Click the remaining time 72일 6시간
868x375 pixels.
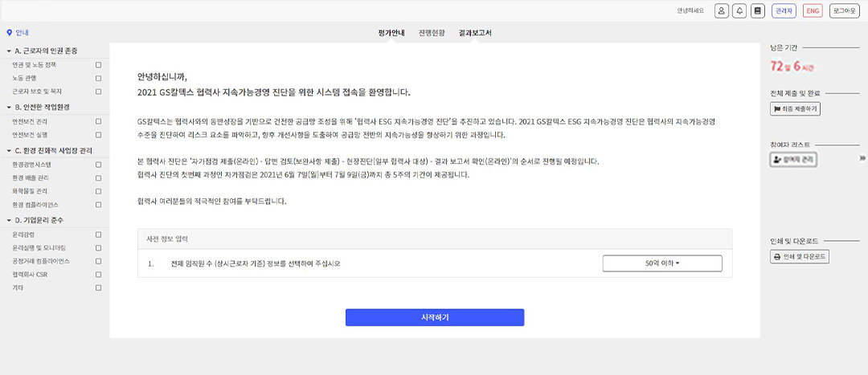[x=792, y=67]
